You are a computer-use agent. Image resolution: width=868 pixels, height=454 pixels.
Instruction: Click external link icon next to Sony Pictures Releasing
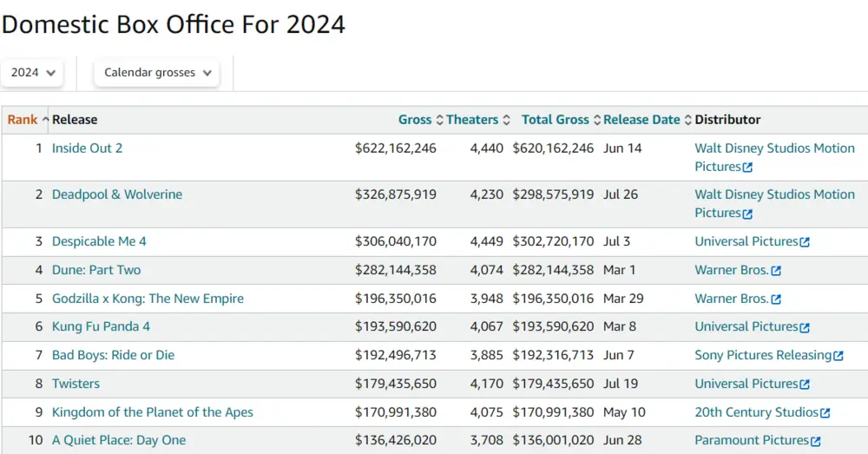[838, 356]
